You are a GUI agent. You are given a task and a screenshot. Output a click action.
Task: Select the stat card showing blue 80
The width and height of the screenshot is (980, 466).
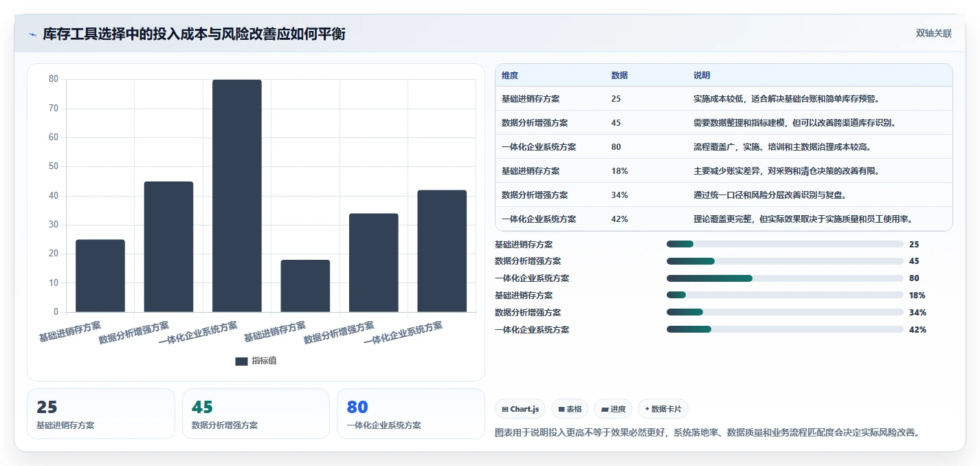(x=411, y=414)
